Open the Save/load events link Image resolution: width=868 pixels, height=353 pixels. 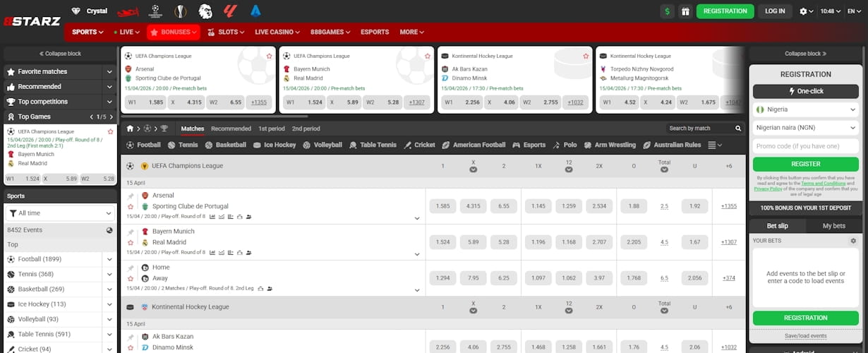coord(805,336)
